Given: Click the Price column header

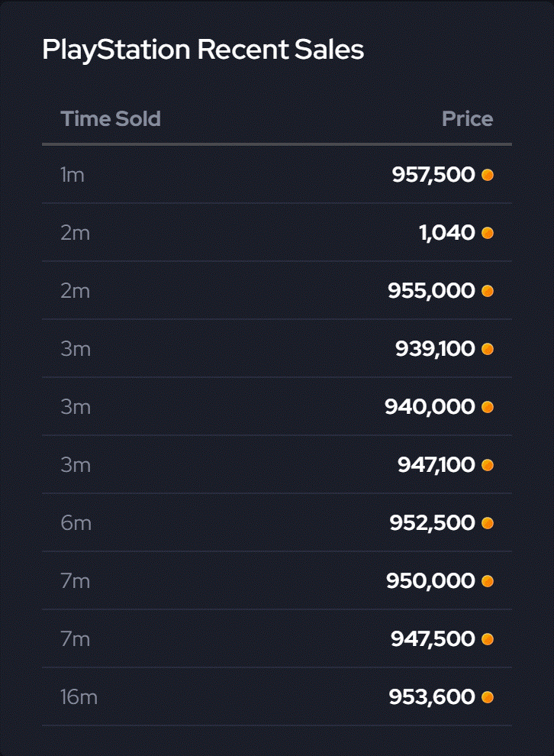Looking at the screenshot, I should [x=467, y=119].
